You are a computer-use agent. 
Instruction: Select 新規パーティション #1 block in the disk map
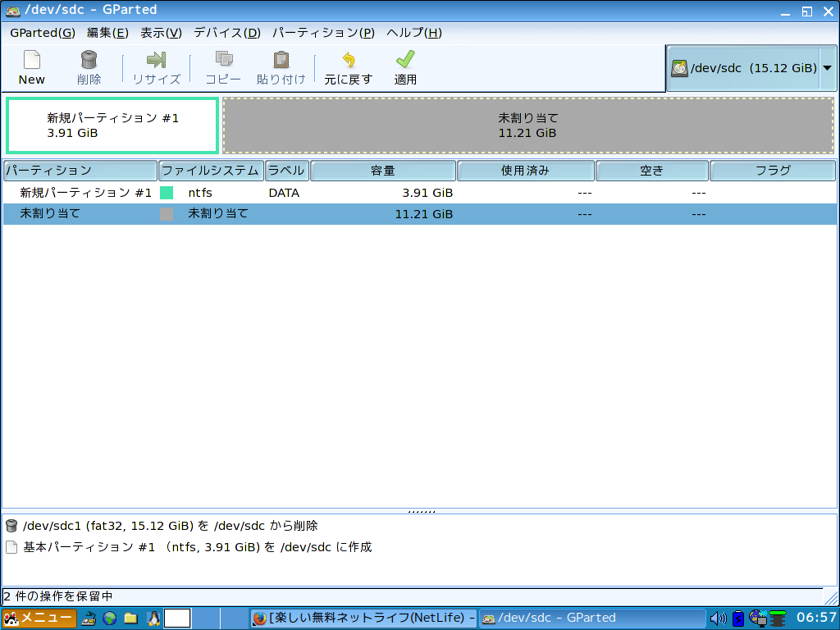(x=112, y=126)
